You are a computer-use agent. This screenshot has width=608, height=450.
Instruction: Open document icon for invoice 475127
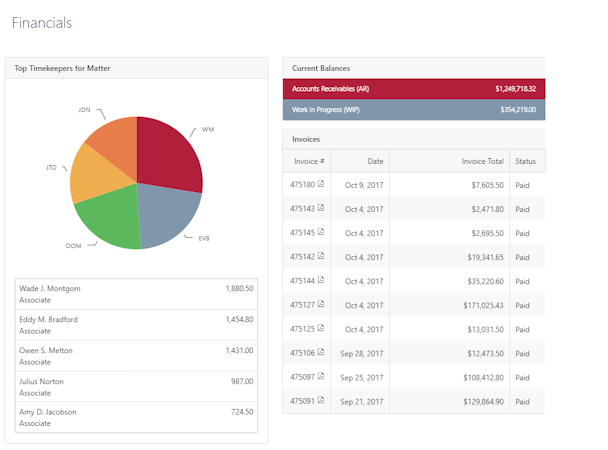321,304
